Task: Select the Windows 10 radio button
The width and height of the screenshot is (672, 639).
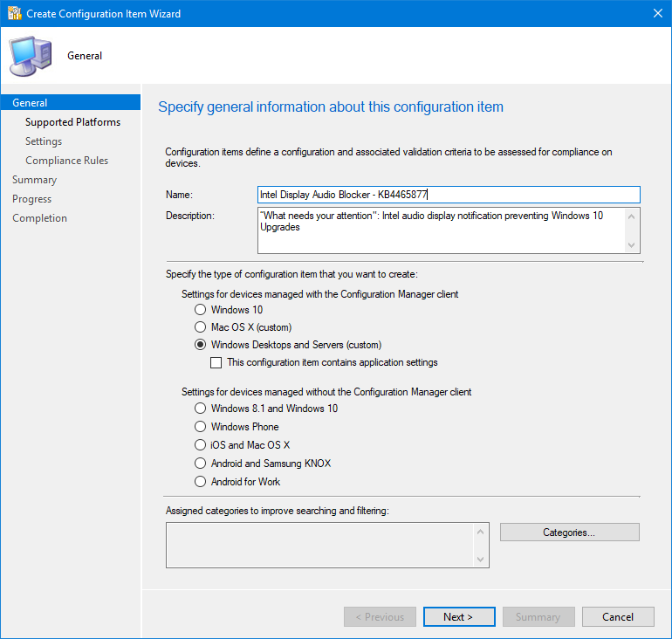Action: [201, 310]
